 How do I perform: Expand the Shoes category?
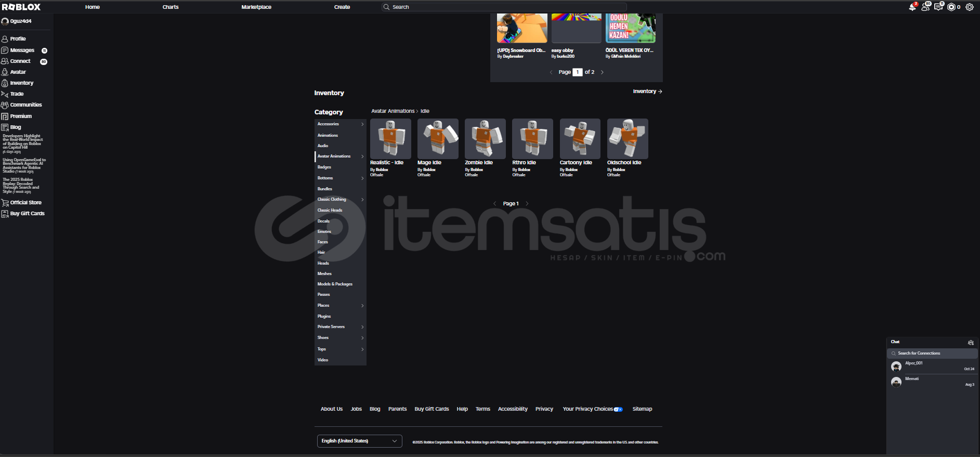click(362, 338)
